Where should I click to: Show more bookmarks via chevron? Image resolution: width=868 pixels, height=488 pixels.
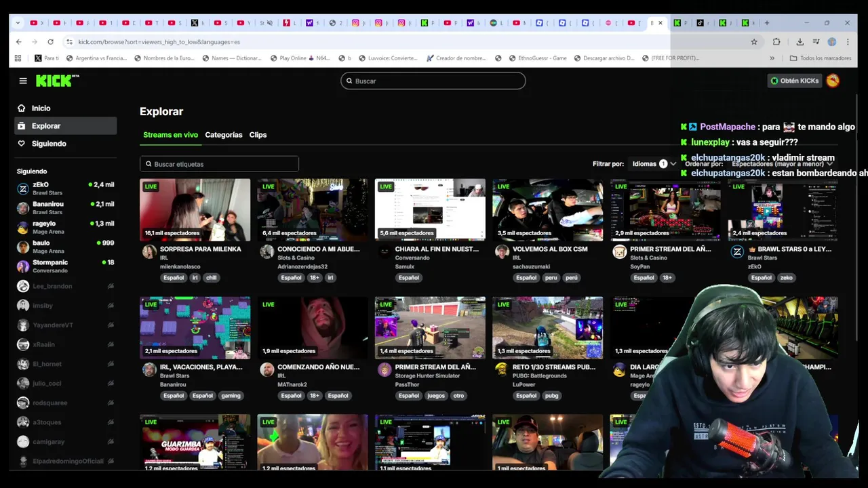click(x=772, y=58)
